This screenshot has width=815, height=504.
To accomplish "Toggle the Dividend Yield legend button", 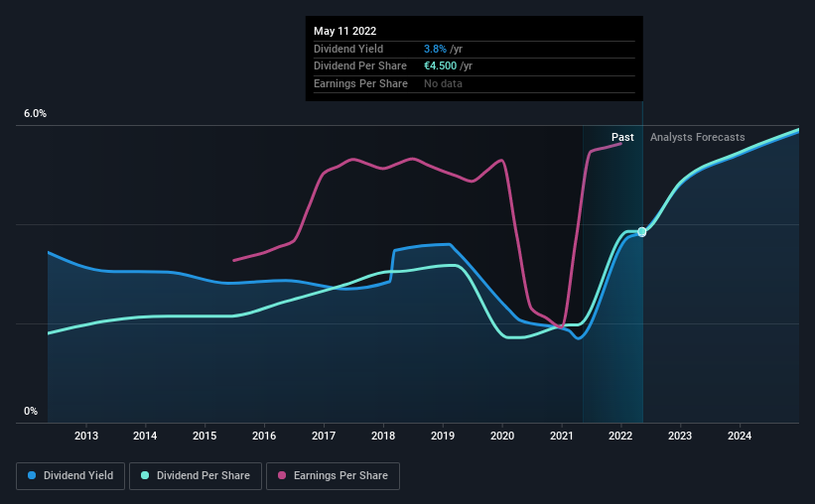I will 70,476.
